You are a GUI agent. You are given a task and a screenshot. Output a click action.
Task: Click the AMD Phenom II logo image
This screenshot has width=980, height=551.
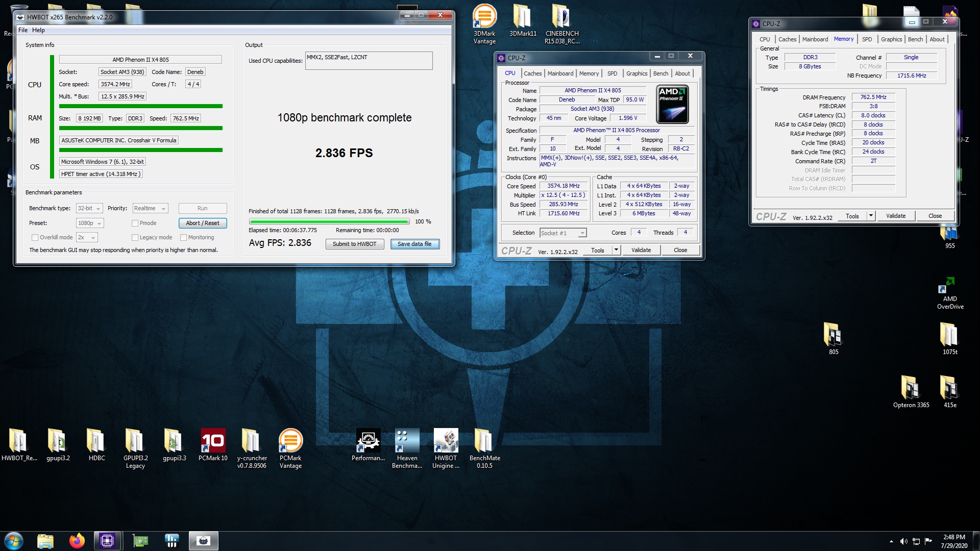(x=672, y=105)
